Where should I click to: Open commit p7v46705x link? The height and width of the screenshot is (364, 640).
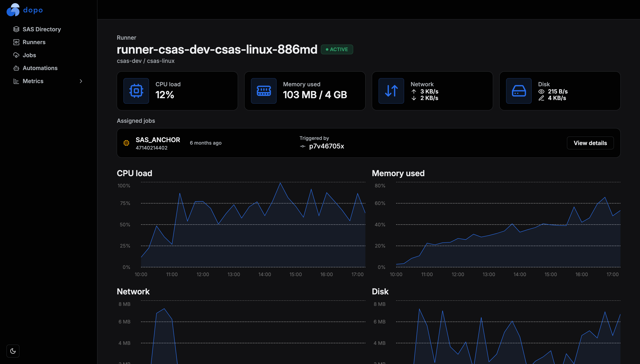[326, 146]
